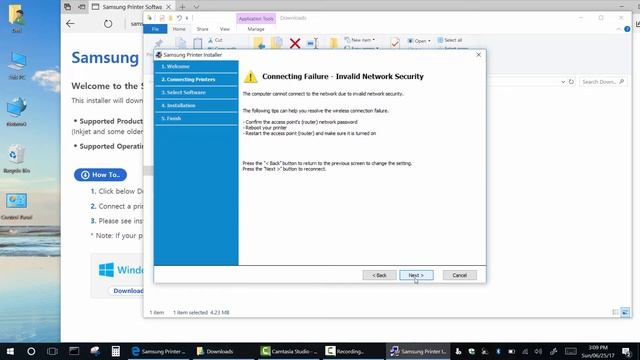Close the Samsung Printer Software browser tab

(x=168, y=7)
